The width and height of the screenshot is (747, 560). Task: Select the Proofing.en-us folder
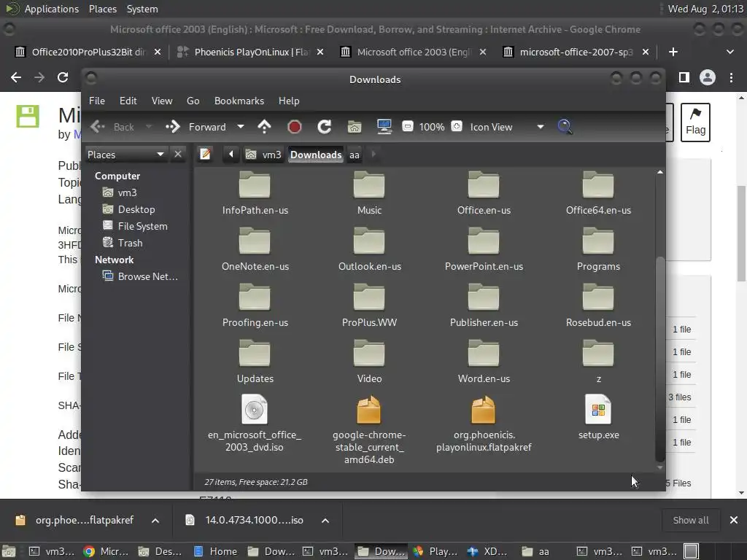pyautogui.click(x=255, y=306)
